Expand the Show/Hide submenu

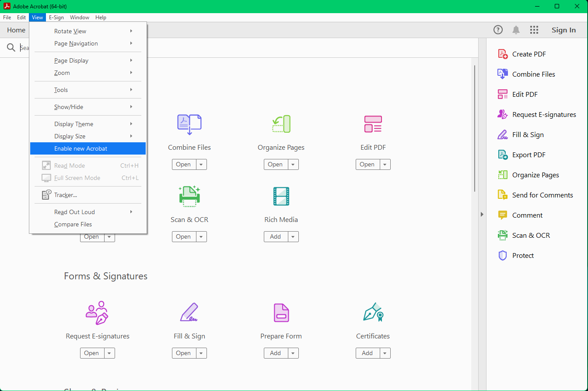[x=88, y=107]
